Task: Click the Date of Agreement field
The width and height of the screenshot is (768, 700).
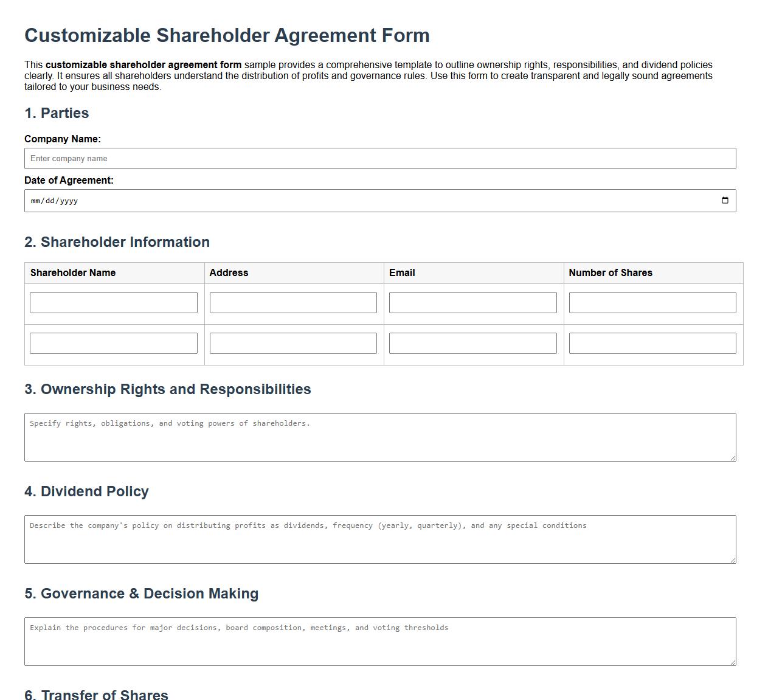Action: (x=243, y=200)
